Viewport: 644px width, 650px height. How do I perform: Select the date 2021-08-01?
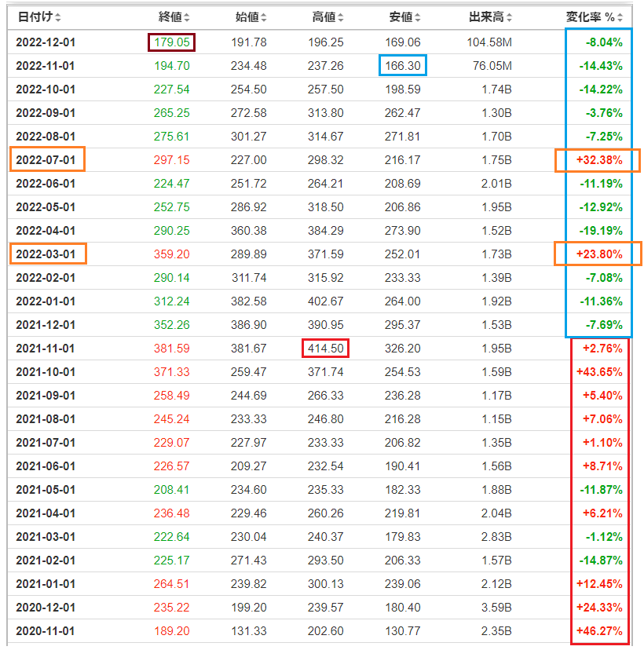(x=46, y=418)
